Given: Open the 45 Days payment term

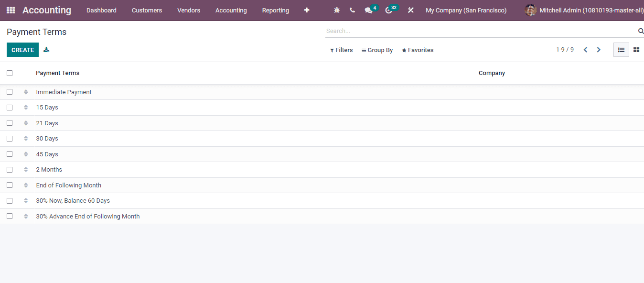Looking at the screenshot, I should 47,154.
